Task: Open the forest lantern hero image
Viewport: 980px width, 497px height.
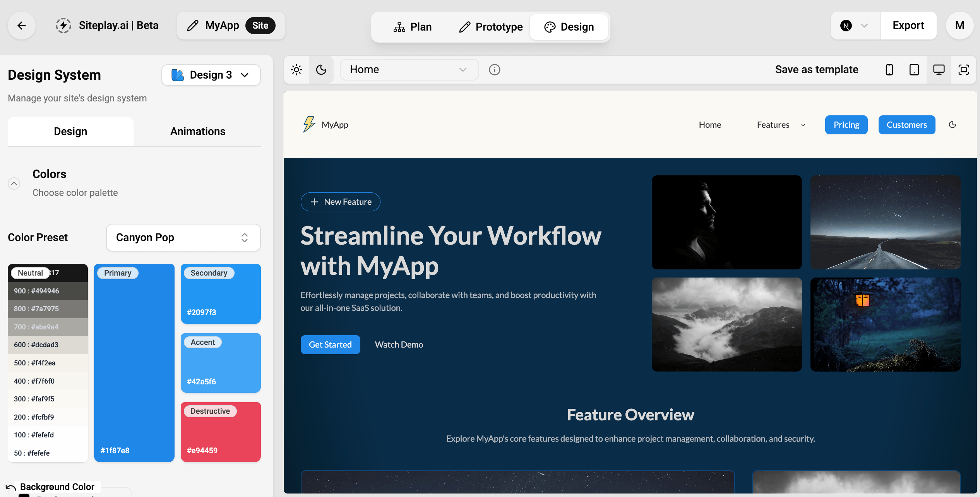Action: (x=885, y=324)
